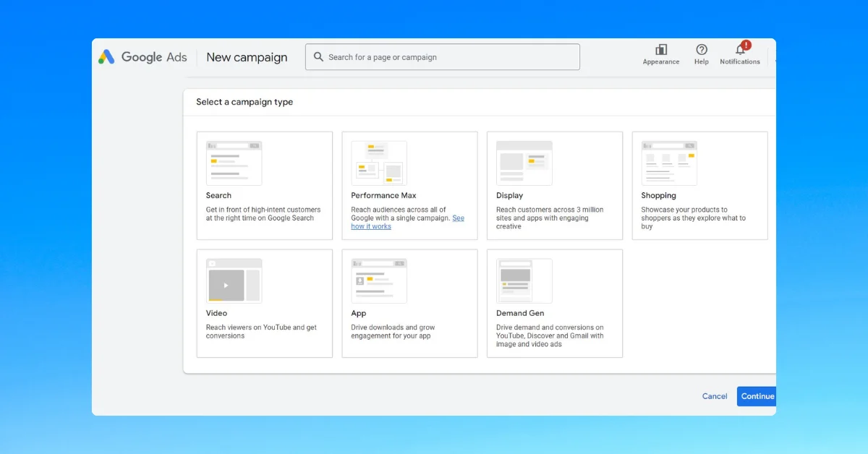This screenshot has height=454, width=868.
Task: Click the blue Continue button
Action: (x=757, y=396)
